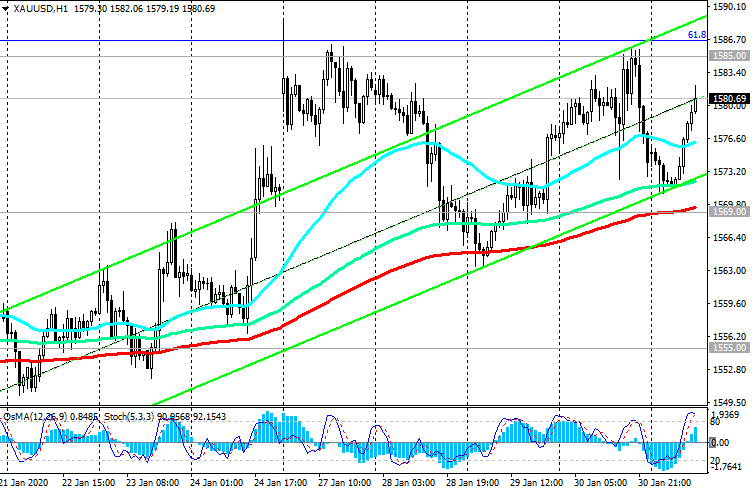The width and height of the screenshot is (752, 494).
Task: Click the current price label 1580.69
Action: tap(729, 99)
